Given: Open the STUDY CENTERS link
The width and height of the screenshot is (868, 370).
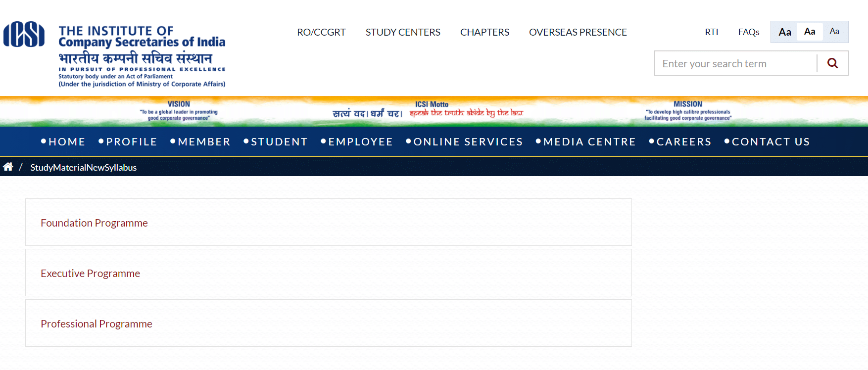Looking at the screenshot, I should tap(403, 32).
